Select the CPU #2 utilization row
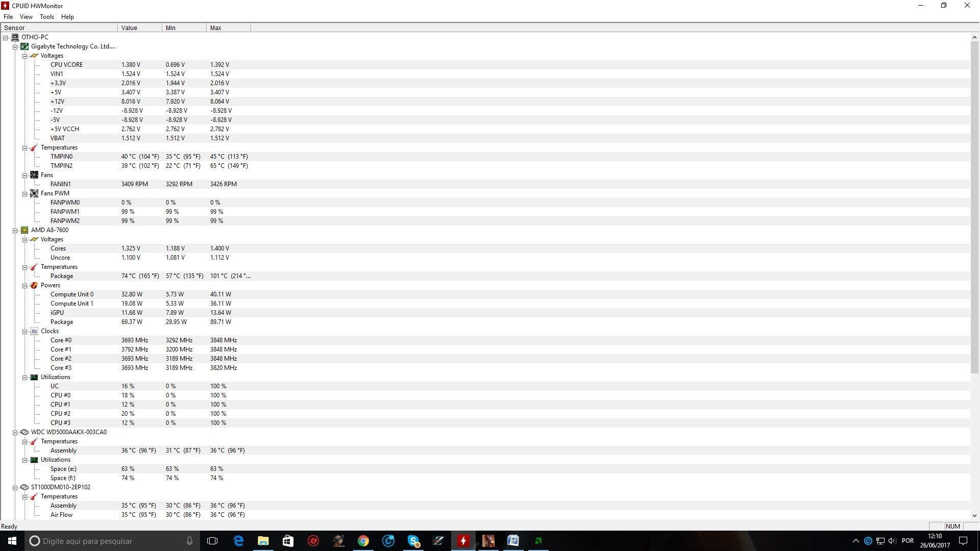This screenshot has height=551, width=980. [x=485, y=414]
